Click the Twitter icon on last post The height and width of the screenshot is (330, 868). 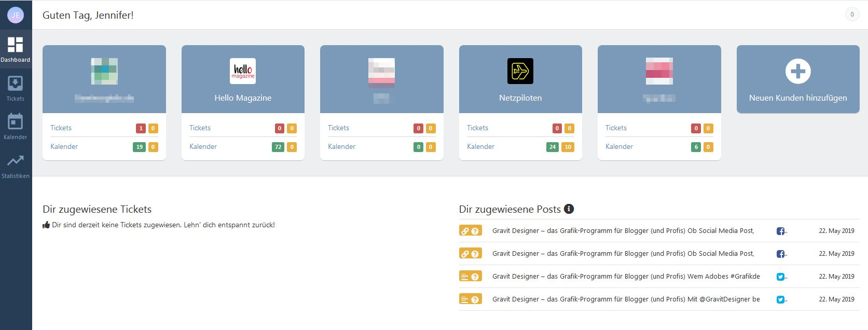click(x=780, y=299)
